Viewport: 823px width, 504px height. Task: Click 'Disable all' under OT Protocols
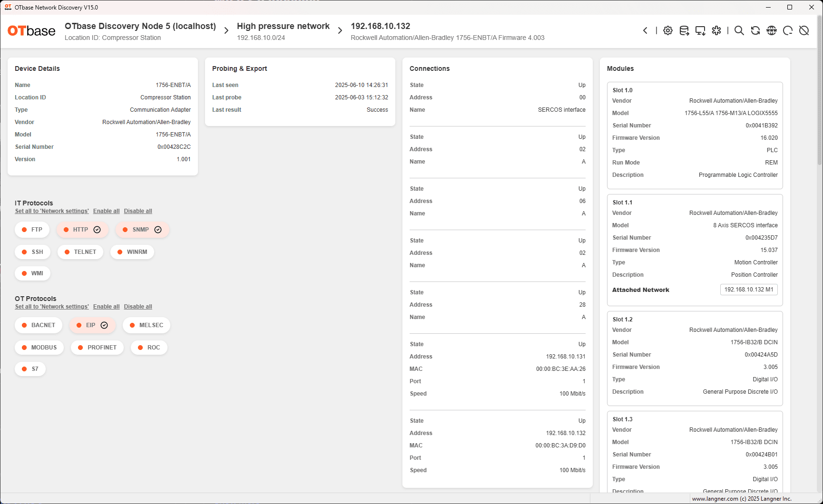click(x=138, y=307)
